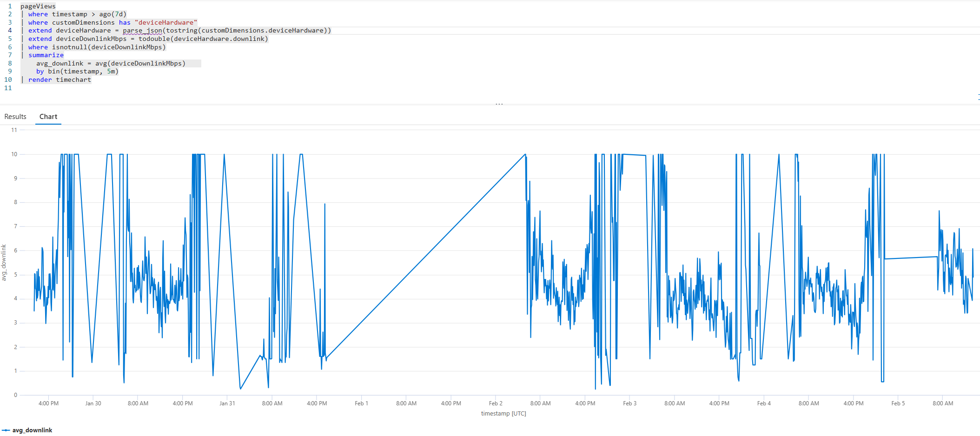Click the ago(7d) time filter

coord(113,14)
